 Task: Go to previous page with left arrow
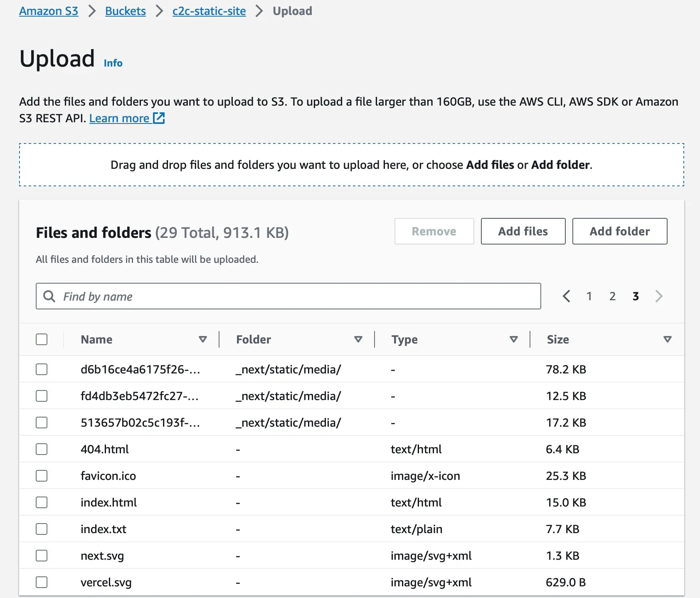(566, 296)
